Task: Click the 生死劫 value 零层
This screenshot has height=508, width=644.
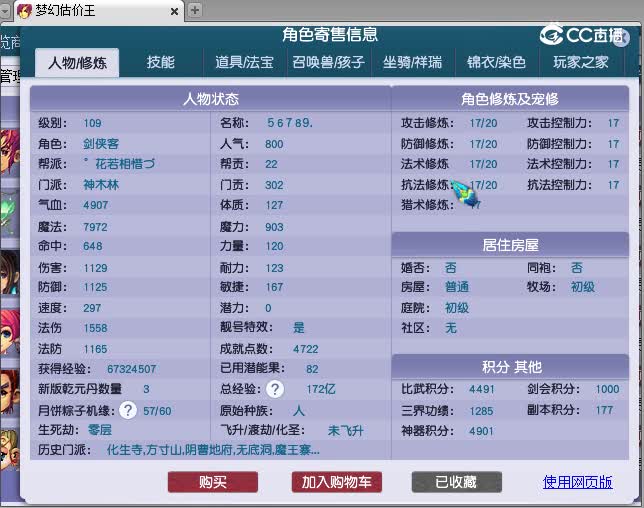Action: point(100,430)
